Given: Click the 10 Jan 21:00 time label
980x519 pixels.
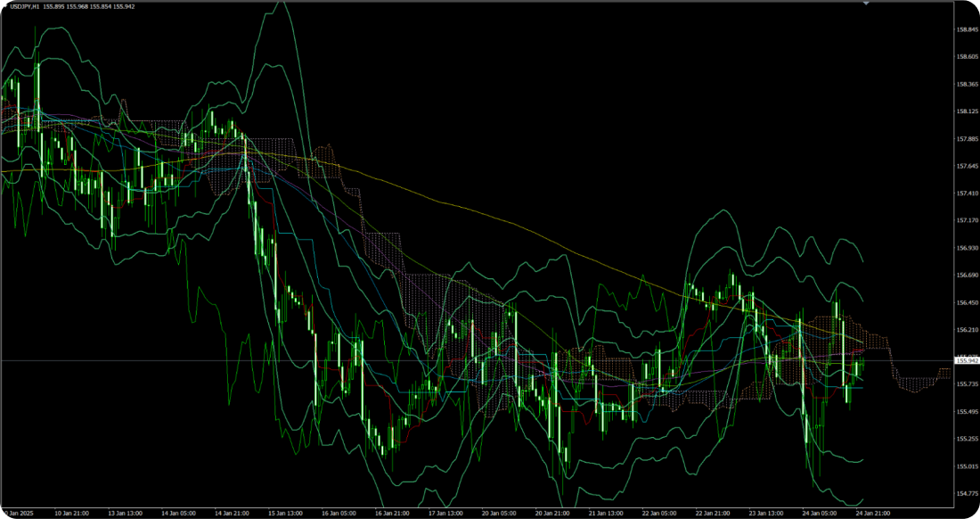Looking at the screenshot, I should point(71,514).
